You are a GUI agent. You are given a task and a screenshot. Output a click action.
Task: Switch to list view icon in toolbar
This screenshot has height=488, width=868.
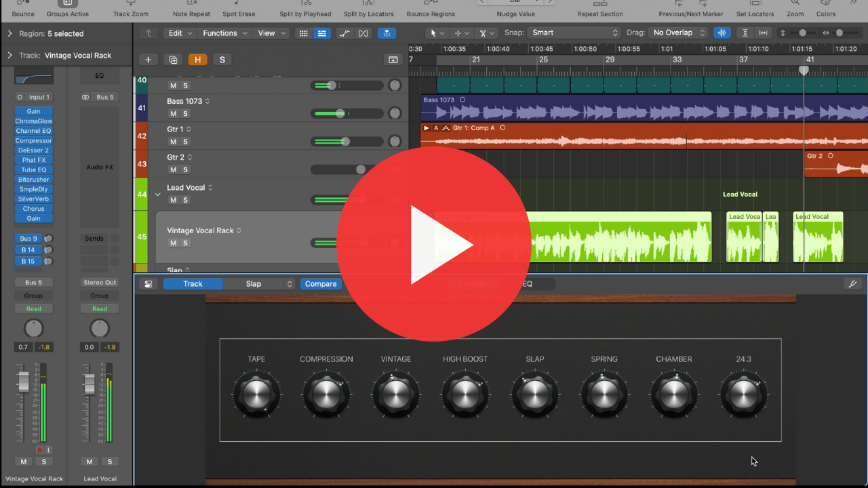(x=321, y=33)
